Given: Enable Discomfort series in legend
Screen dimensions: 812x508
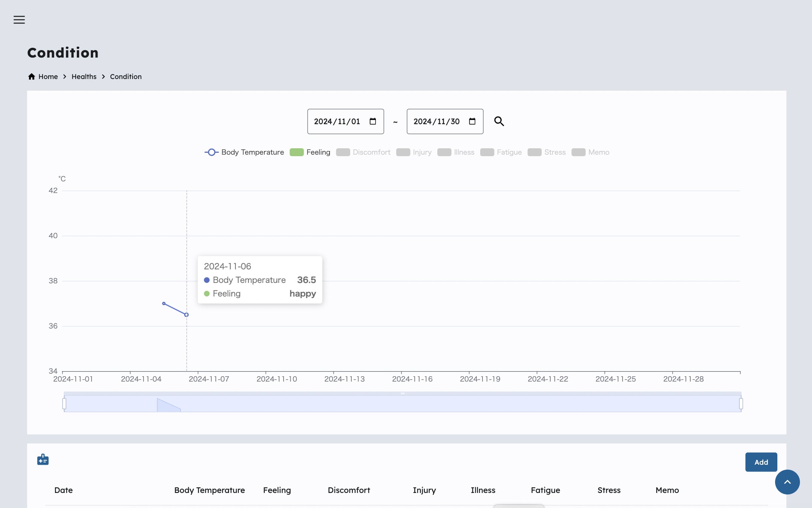Looking at the screenshot, I should (363, 152).
